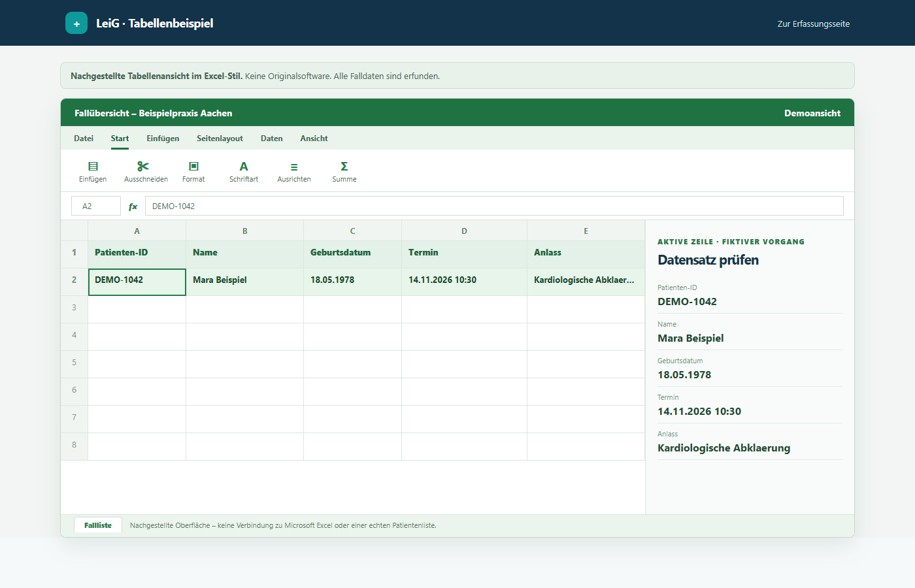
Task: Open the Ansicht ribbon tab
Action: coord(314,139)
